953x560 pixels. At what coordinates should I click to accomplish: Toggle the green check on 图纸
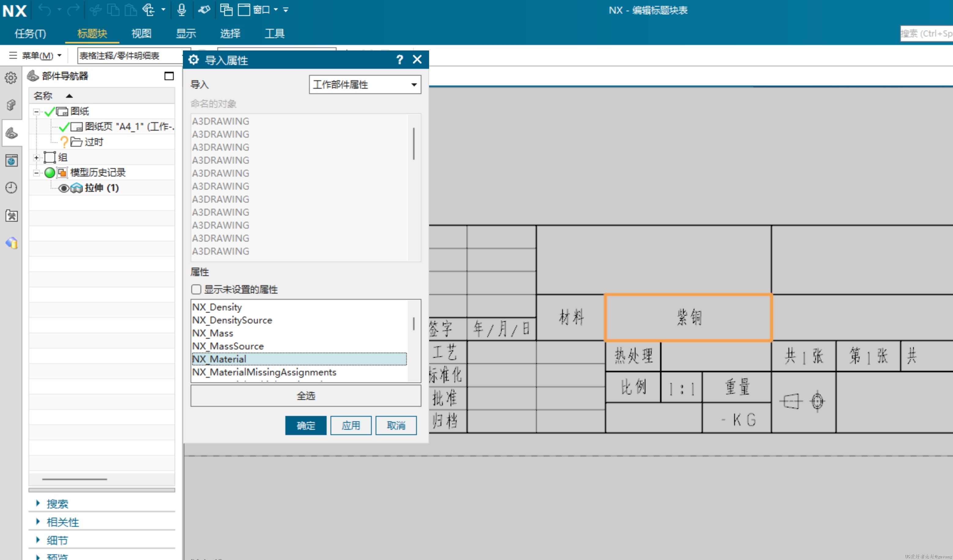(x=50, y=112)
